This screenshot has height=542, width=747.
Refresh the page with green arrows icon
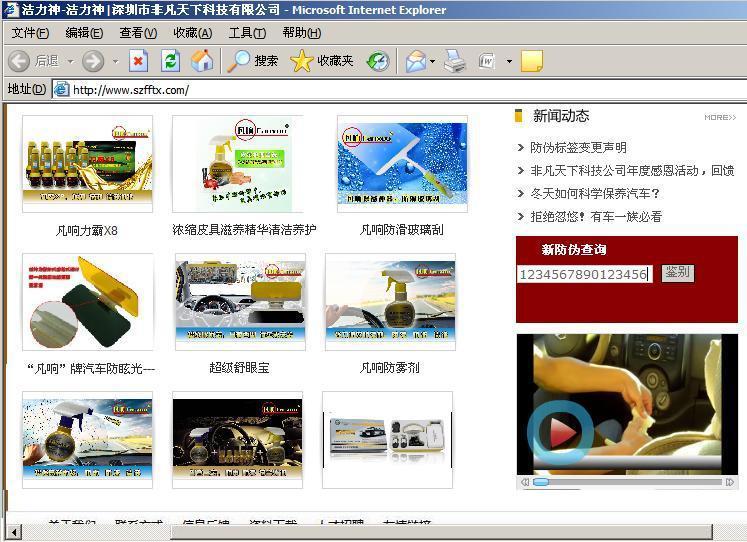(x=170, y=61)
